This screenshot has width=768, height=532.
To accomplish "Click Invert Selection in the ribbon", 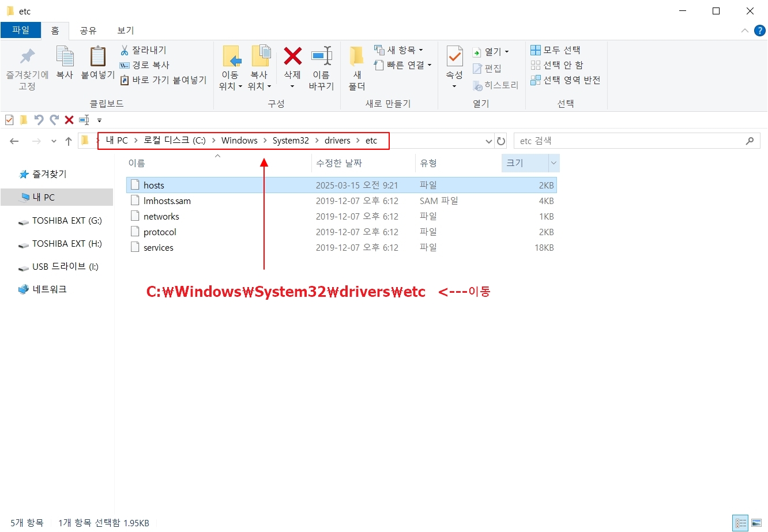I will click(x=566, y=80).
